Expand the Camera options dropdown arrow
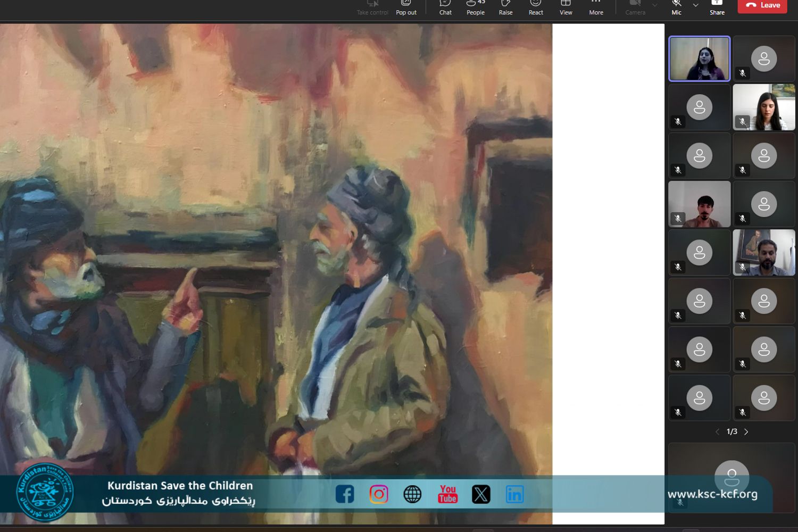 click(655, 5)
